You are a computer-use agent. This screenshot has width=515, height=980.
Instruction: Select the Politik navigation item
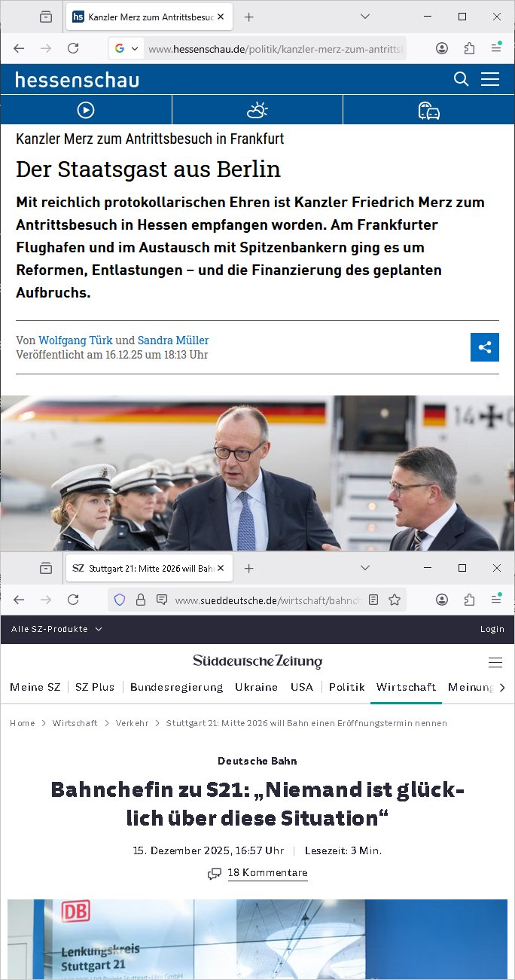point(347,687)
